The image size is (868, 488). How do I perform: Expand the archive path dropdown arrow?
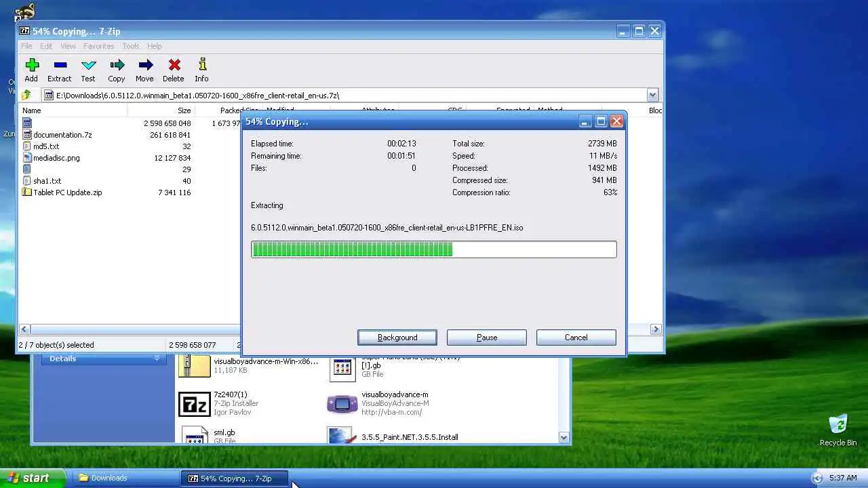[652, 96]
